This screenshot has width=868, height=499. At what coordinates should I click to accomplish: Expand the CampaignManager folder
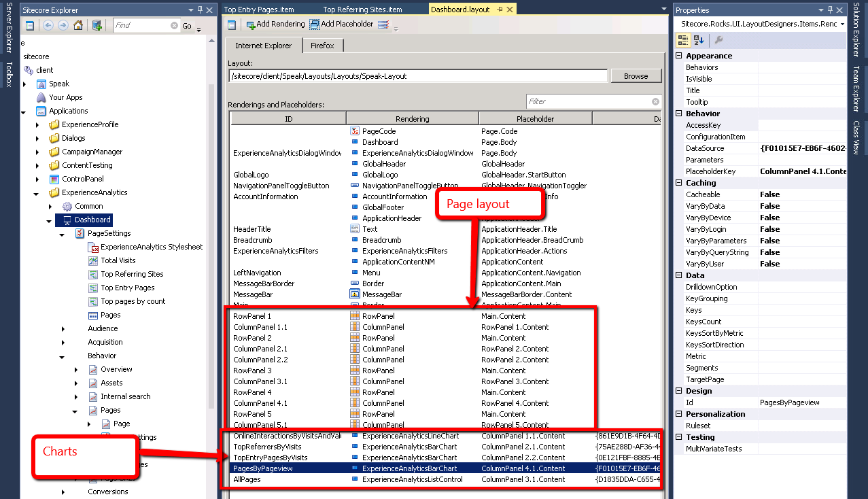click(x=37, y=152)
